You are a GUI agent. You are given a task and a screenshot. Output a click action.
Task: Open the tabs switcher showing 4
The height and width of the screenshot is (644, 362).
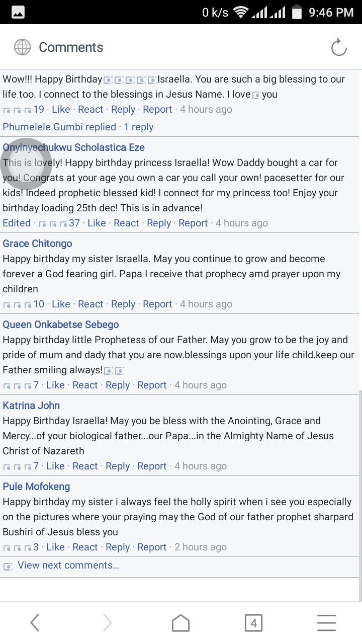[x=253, y=623]
